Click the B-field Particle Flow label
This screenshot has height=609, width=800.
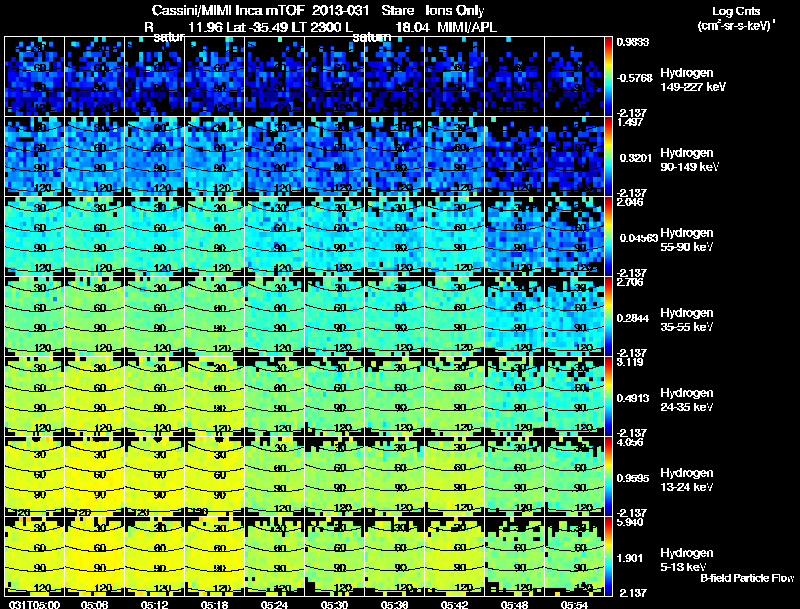(747, 578)
